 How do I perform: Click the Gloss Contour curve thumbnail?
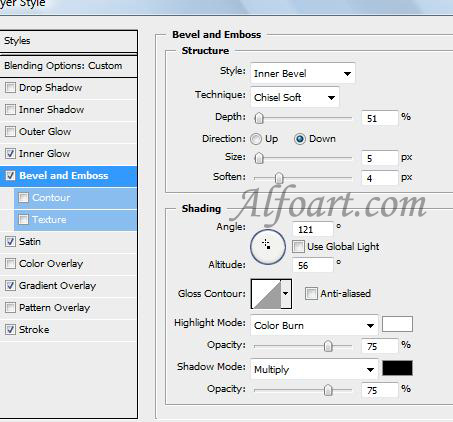tap(266, 294)
